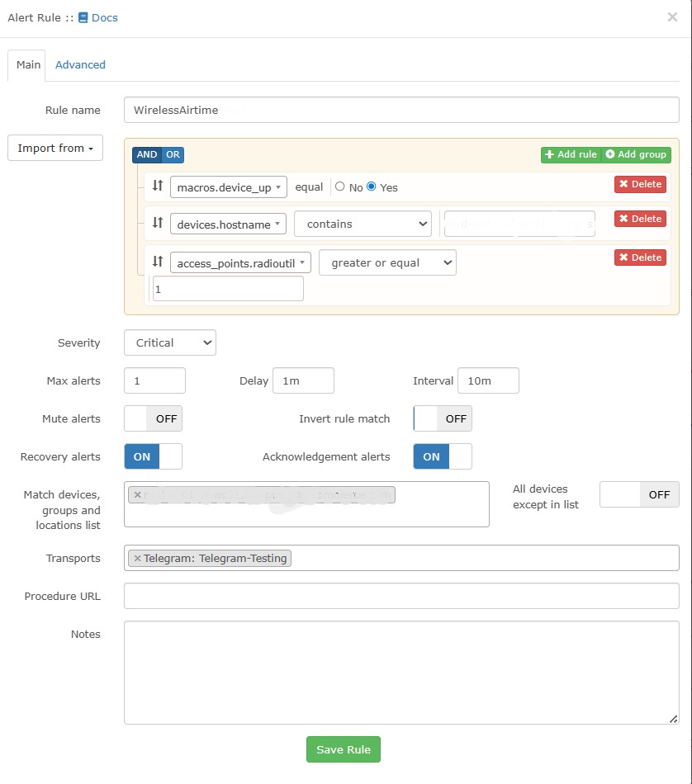
Task: Remove the Telegram-Testing transport tag
Action: pos(137,558)
